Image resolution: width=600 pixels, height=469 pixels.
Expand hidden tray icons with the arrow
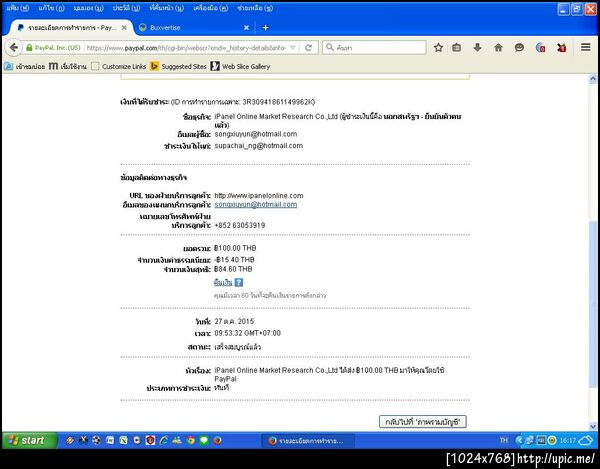(518, 440)
